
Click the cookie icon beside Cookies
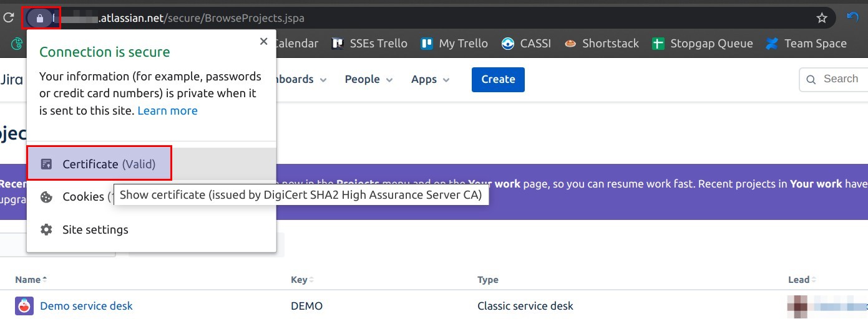point(46,197)
